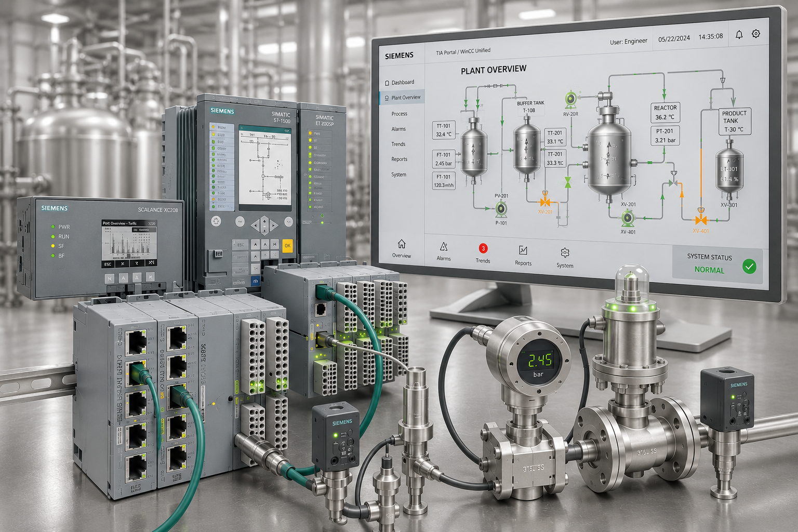
Task: Select the green valve left of the reactor
Action: 568,182
